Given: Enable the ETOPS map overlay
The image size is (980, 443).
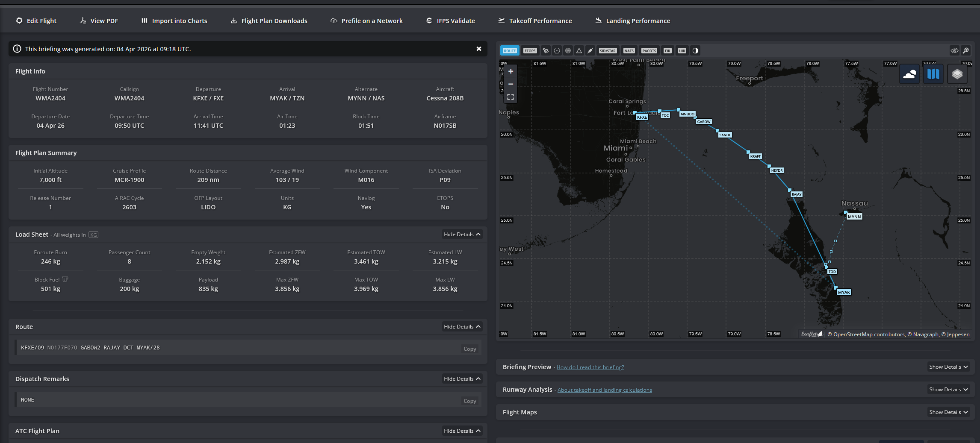Looking at the screenshot, I should pos(530,50).
